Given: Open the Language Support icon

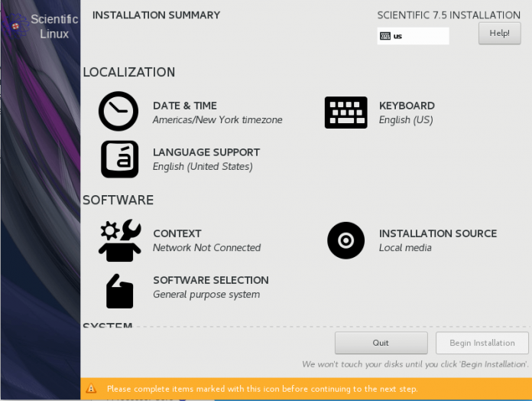Looking at the screenshot, I should (x=119, y=159).
